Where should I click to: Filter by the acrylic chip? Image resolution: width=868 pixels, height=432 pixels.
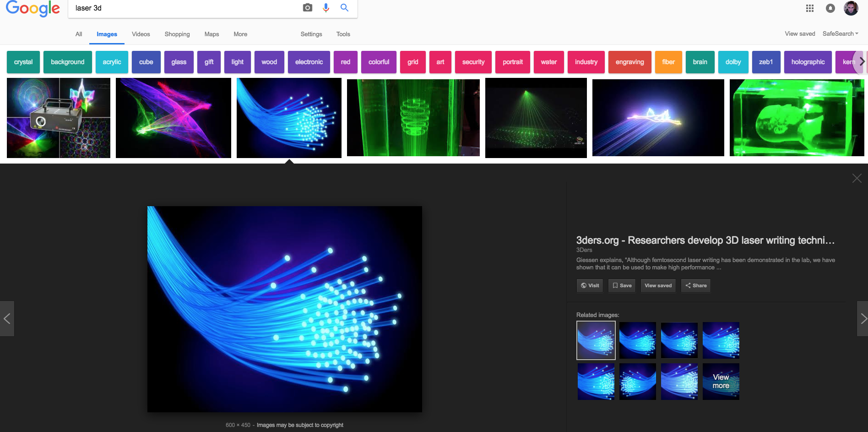(112, 62)
